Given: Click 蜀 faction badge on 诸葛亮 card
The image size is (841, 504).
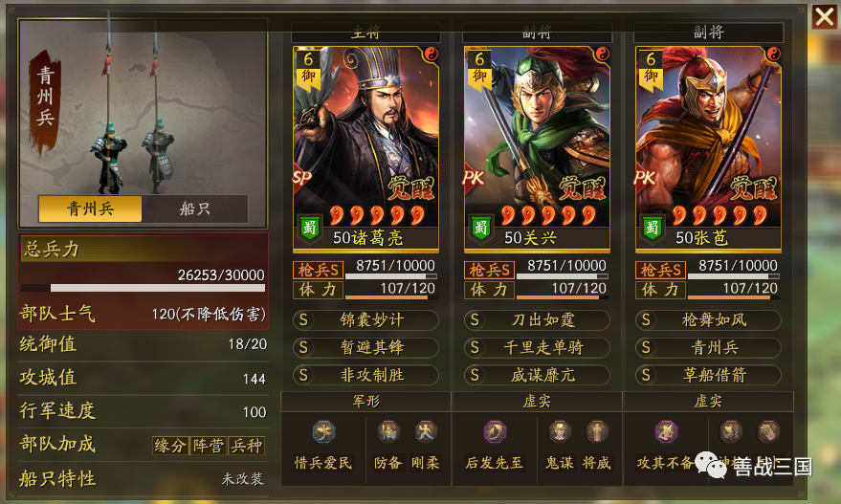Looking at the screenshot, I should pyautogui.click(x=309, y=229).
